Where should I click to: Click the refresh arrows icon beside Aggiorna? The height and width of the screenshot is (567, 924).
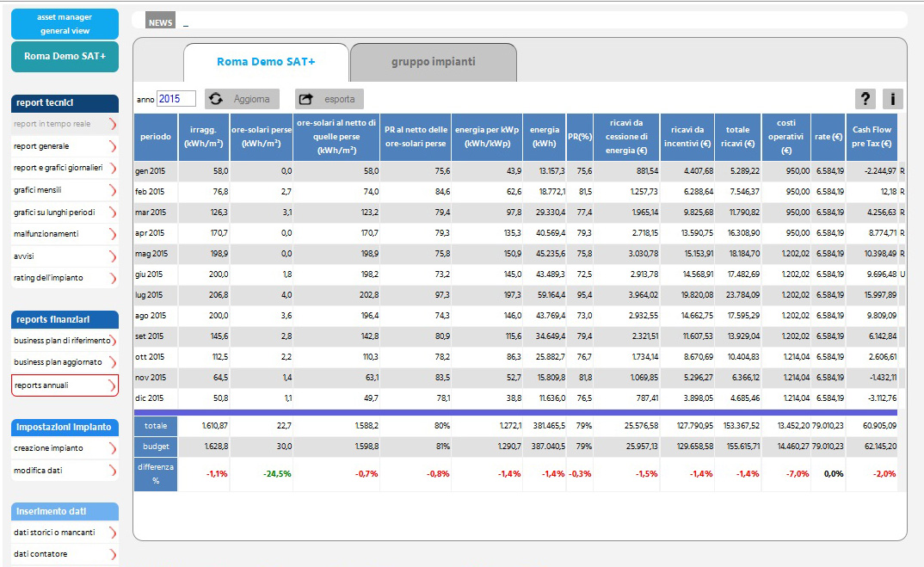pyautogui.click(x=216, y=99)
